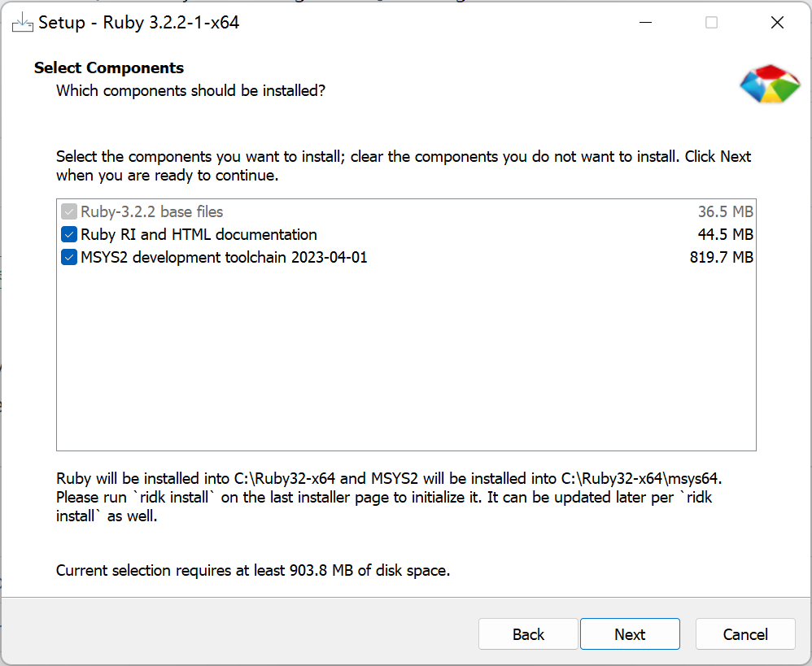The height and width of the screenshot is (666, 812).
Task: Click the Setup - Ruby 3.2.2-1-x64 title text
Action: click(x=139, y=23)
